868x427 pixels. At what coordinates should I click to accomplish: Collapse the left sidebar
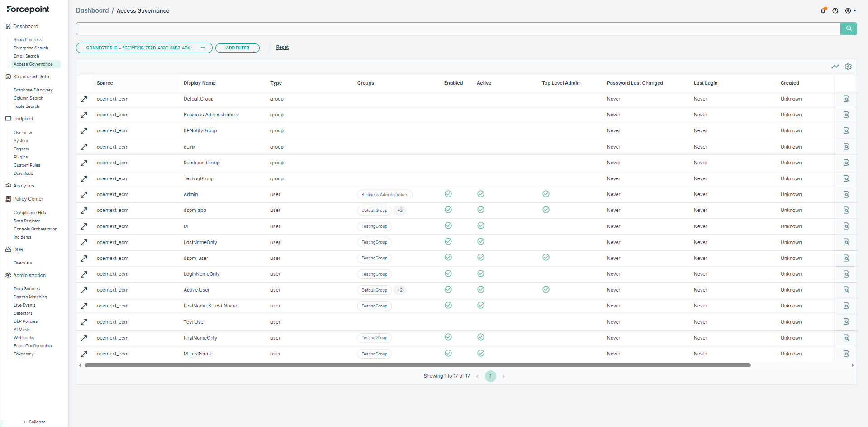click(34, 422)
